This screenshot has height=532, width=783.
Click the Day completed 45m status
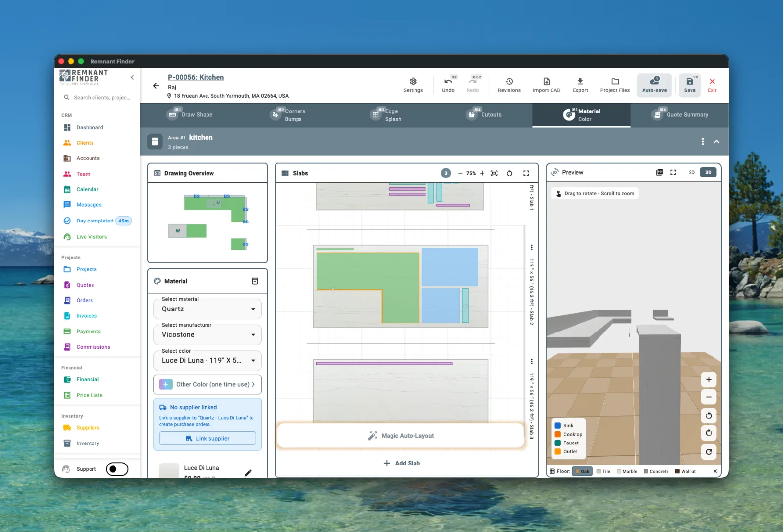tap(97, 221)
